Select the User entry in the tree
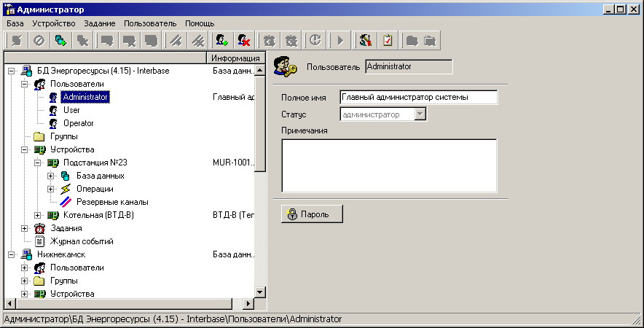 point(71,110)
